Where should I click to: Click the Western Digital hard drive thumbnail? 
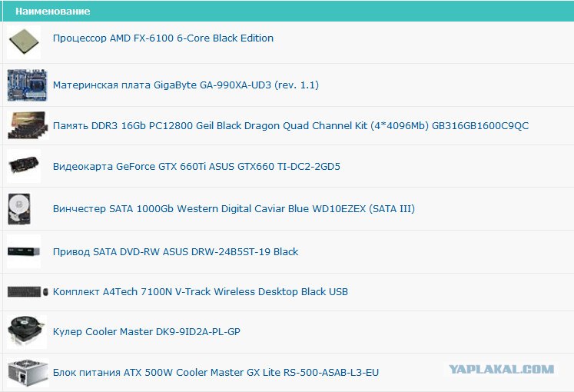(18, 208)
